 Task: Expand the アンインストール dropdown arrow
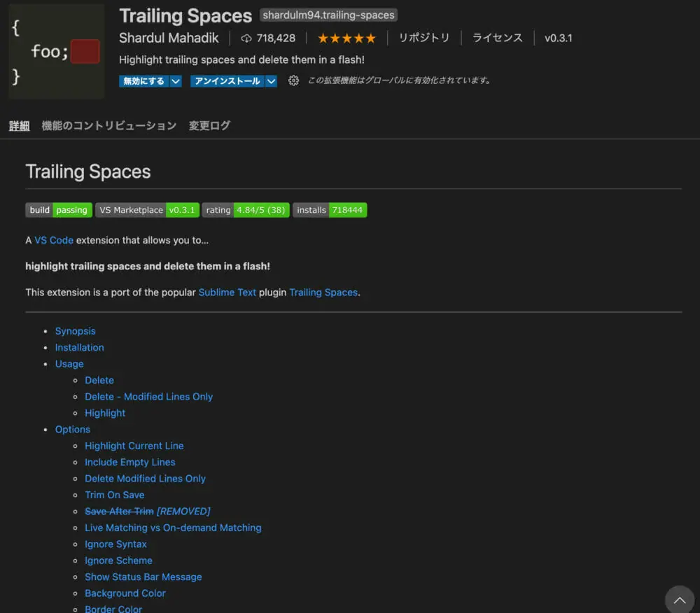[x=272, y=81]
